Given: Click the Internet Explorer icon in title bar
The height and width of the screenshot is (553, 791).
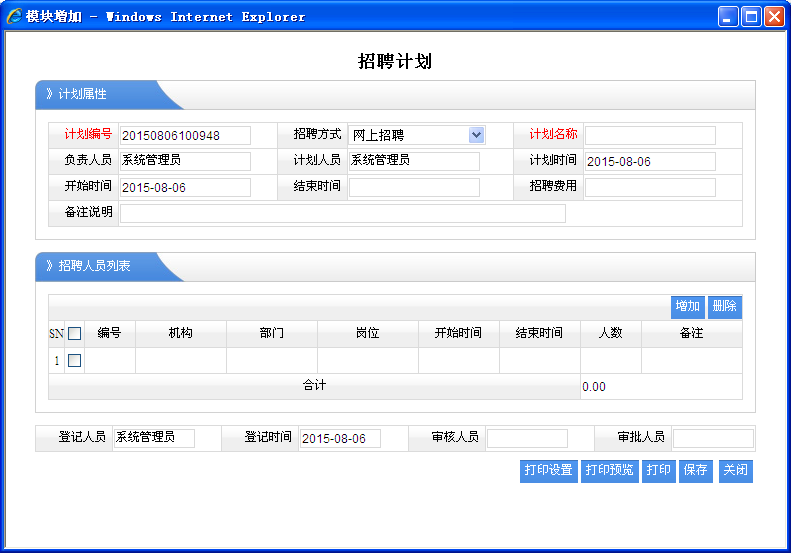Looking at the screenshot, I should [x=15, y=16].
